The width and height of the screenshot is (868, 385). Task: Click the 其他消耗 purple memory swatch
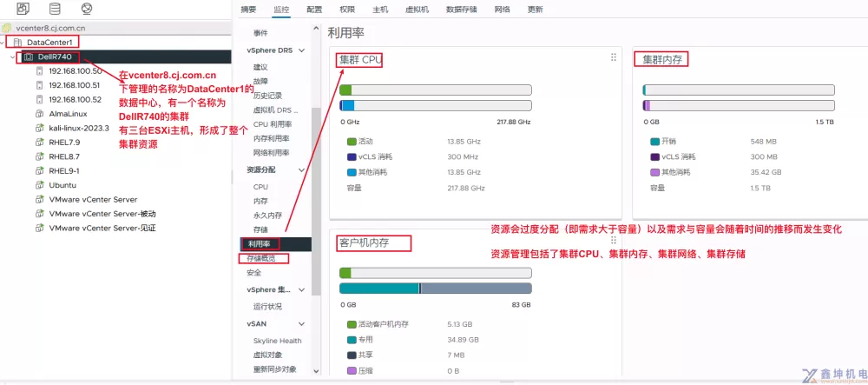click(x=655, y=173)
